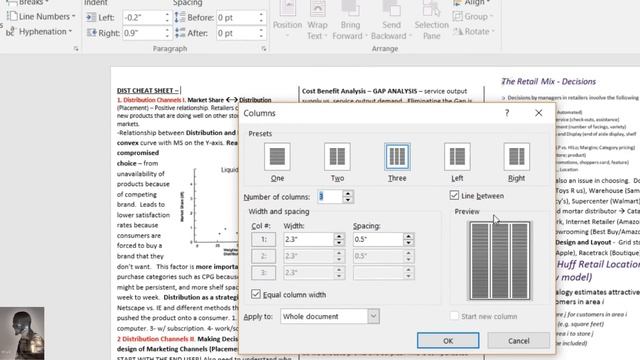The height and width of the screenshot is (360, 640).
Task: Click the Spacing After field
Action: (237, 33)
